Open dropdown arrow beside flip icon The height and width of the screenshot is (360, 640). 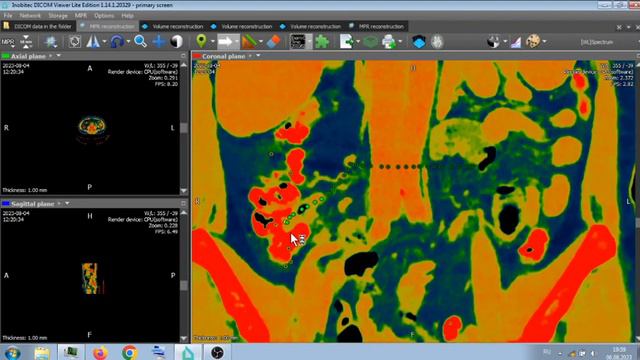click(x=104, y=42)
